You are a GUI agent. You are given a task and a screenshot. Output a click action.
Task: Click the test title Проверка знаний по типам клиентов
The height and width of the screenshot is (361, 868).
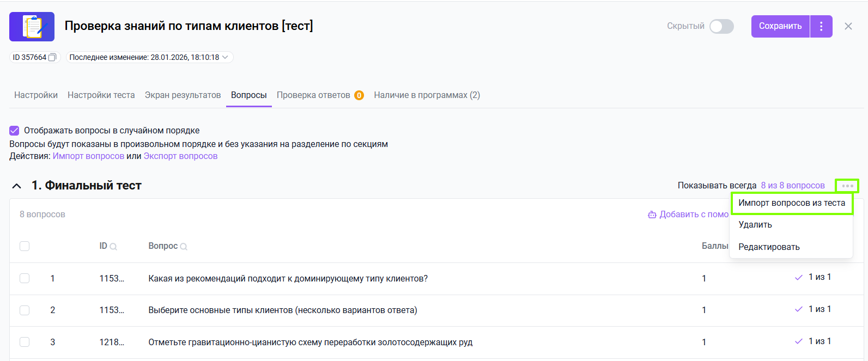(x=189, y=26)
